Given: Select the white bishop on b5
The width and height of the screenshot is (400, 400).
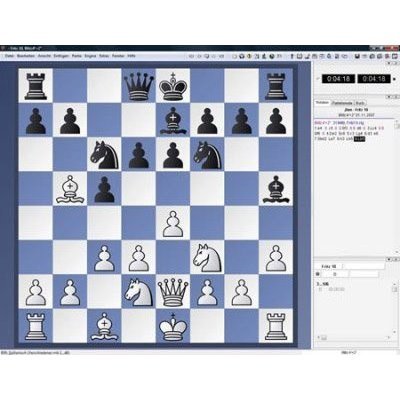Looking at the screenshot, I should pos(70,189).
